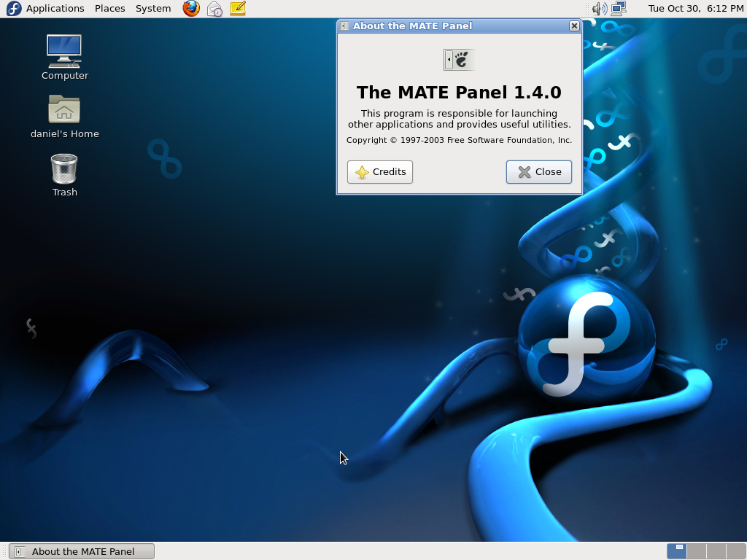The height and width of the screenshot is (560, 747).
Task: Open the Evolution mail launcher icon
Action: (x=214, y=8)
